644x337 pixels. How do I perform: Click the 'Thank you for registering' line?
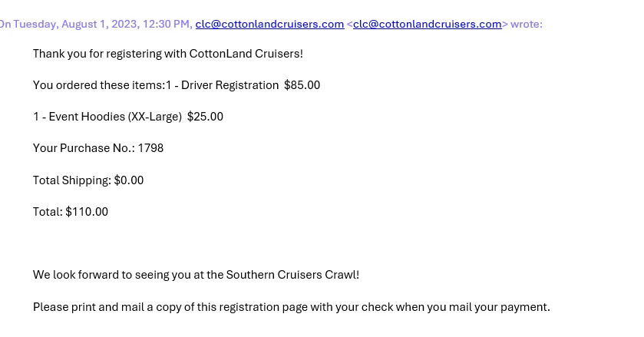168,54
